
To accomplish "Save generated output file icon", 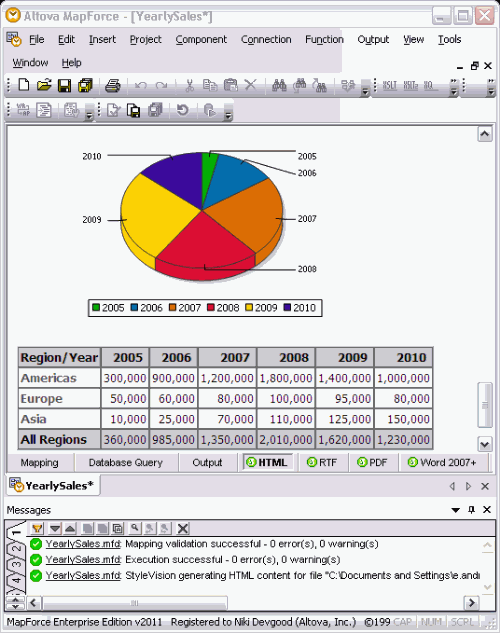I will (x=134, y=110).
